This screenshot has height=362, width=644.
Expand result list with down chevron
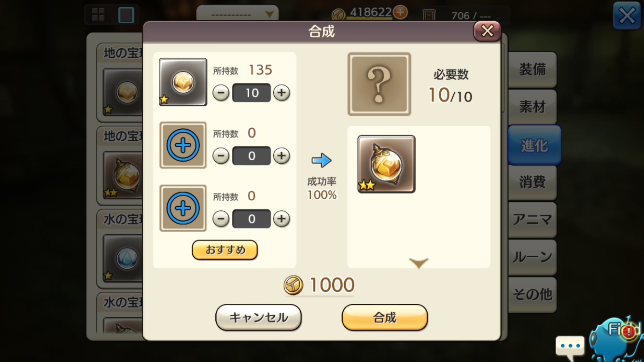point(419,263)
